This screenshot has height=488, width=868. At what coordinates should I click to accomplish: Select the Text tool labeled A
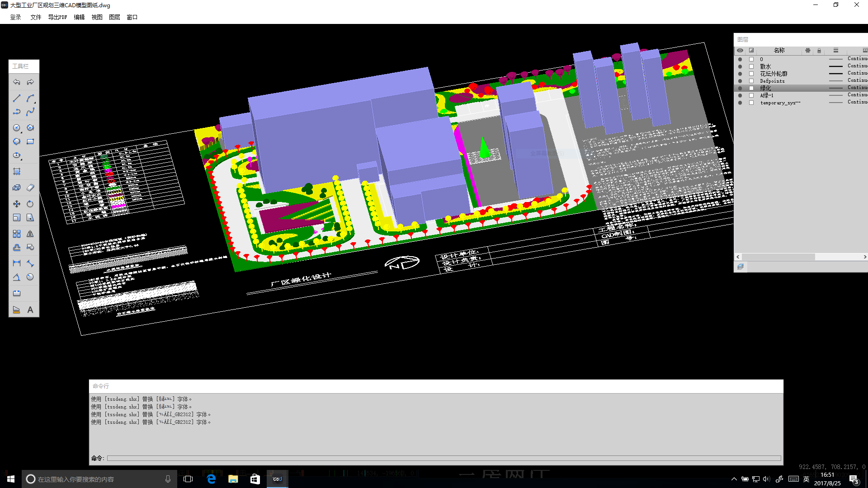(30, 310)
